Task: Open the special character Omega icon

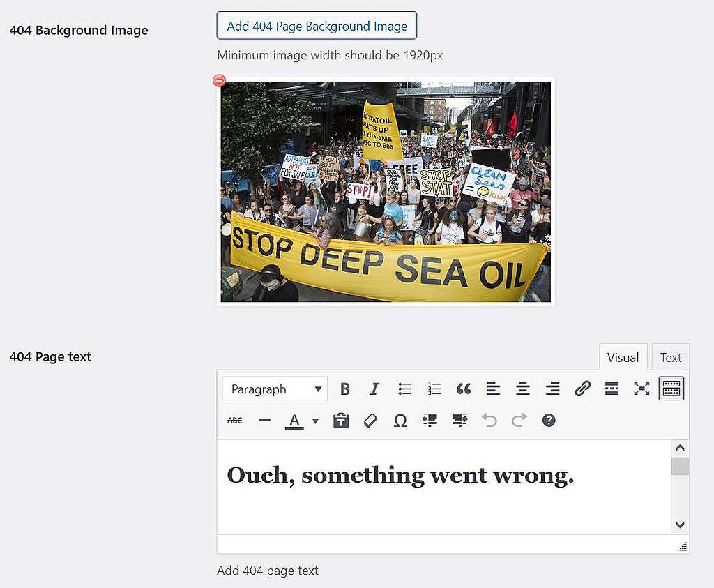Action: [400, 421]
